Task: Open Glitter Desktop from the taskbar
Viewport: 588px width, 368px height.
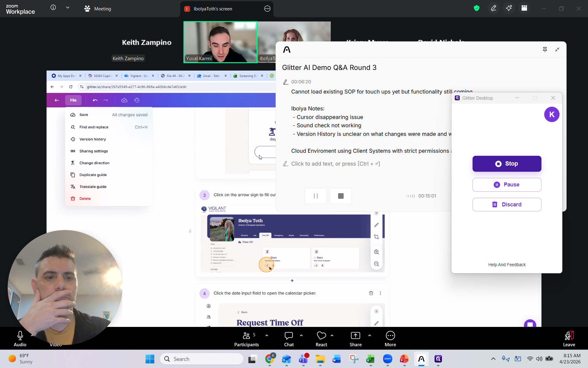Action: point(438,359)
